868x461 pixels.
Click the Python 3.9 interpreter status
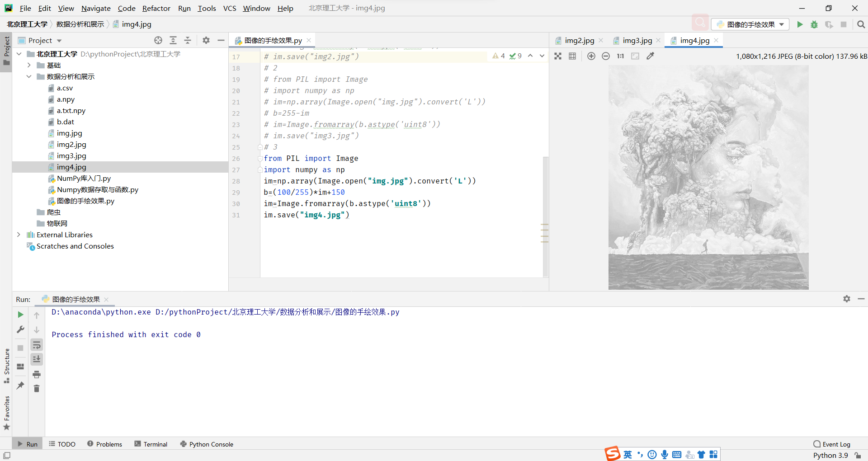[830, 455]
